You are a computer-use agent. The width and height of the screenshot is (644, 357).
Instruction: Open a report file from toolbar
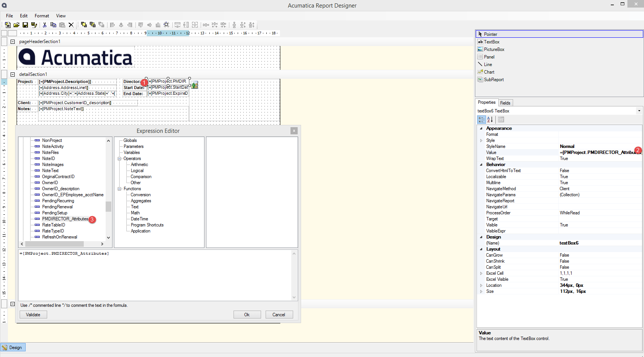click(x=16, y=25)
